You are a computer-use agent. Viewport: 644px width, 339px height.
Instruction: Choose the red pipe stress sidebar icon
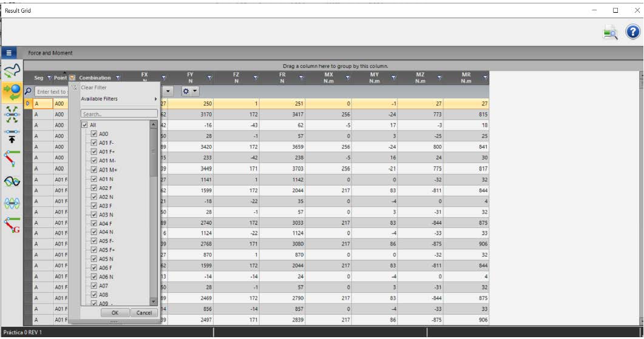pos(12,158)
